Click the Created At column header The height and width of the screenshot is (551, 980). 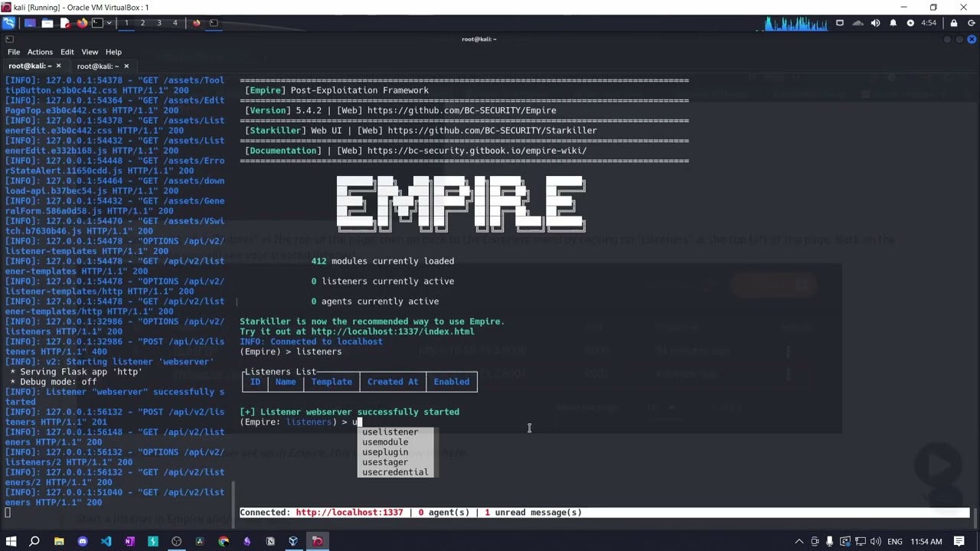tap(393, 382)
